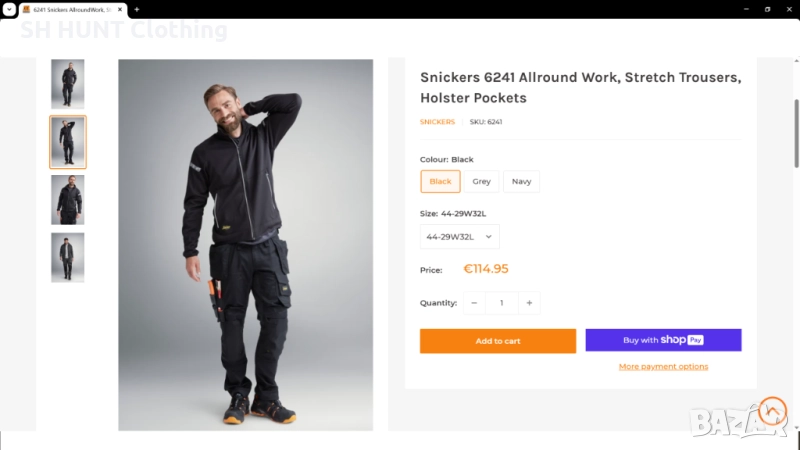The image size is (800, 450).
Task: Close the Snickers AllroundWork browser tab
Action: (122, 9)
